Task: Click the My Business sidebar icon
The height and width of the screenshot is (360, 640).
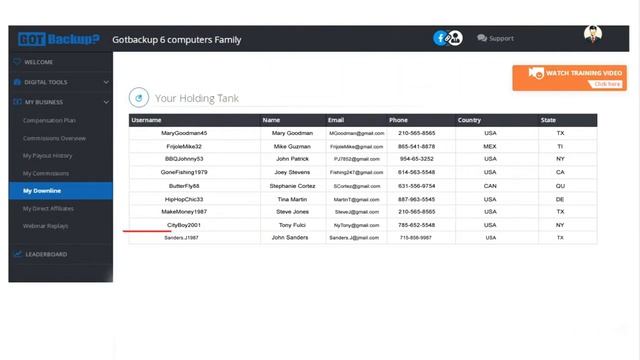Action: click(x=17, y=102)
